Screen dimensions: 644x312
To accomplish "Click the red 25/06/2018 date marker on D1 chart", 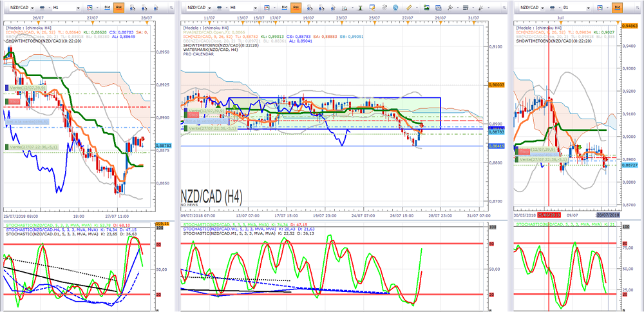I will point(549,215).
